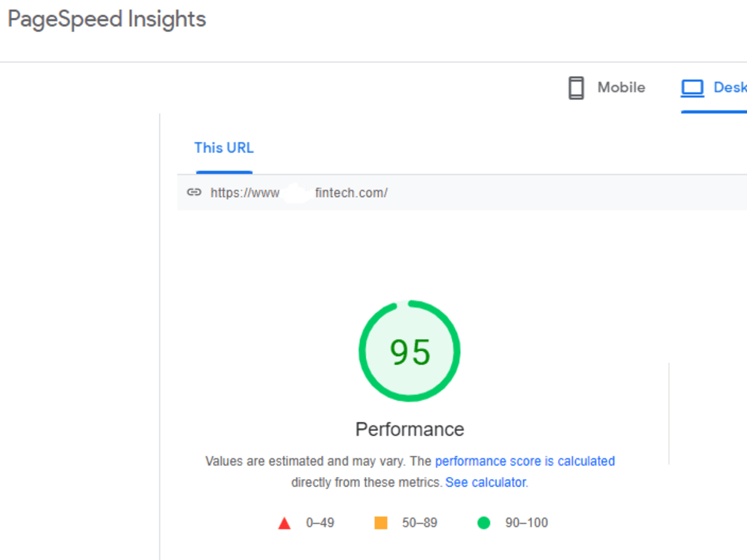Open the See calculator link
The image size is (747, 560).
tap(486, 482)
